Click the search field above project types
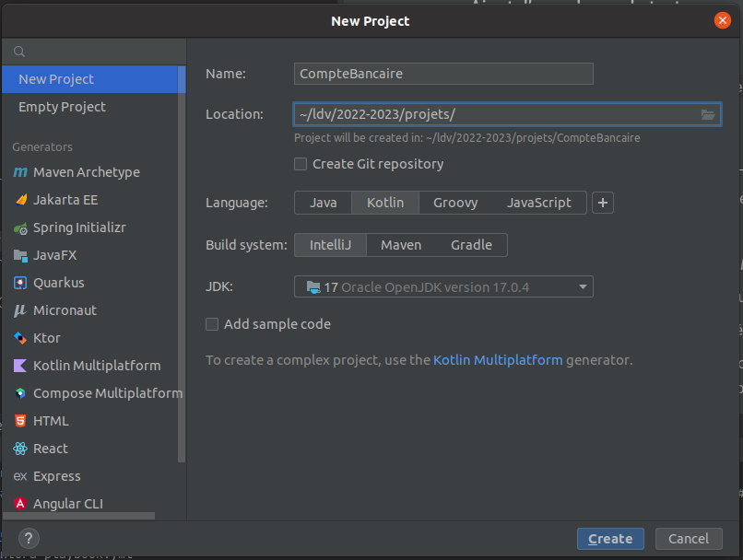743x560 pixels. pyautogui.click(x=94, y=52)
